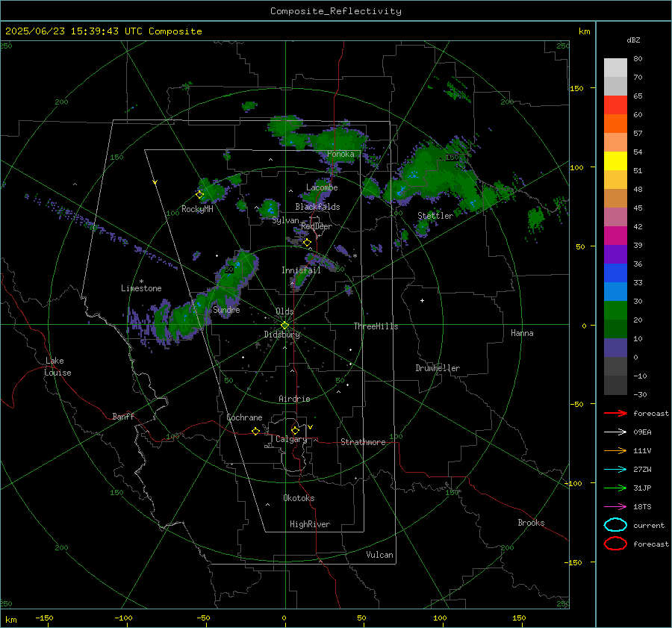Click the Brooks city label
Viewport: 672px width, 628px height.
click(531, 523)
